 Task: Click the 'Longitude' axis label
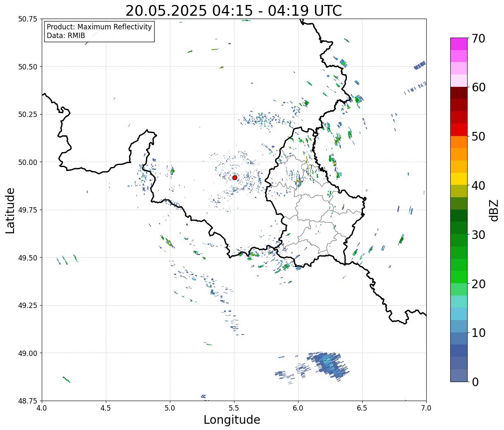point(232,420)
